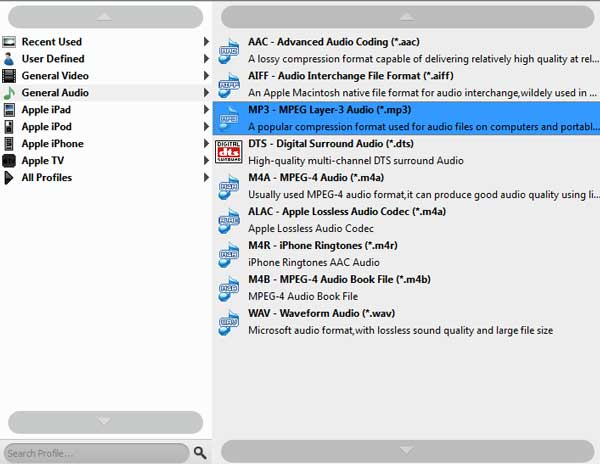Choose AIFF - Audio Interchange File Format
This screenshot has width=600, height=464.
click(x=406, y=85)
